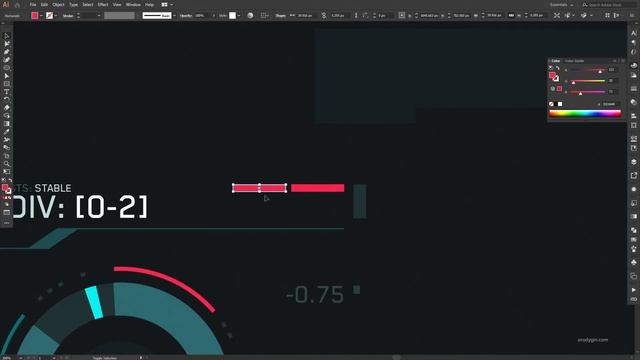Image resolution: width=640 pixels, height=360 pixels.
Task: Open Actions play icon in right dock
Action: pos(633,290)
